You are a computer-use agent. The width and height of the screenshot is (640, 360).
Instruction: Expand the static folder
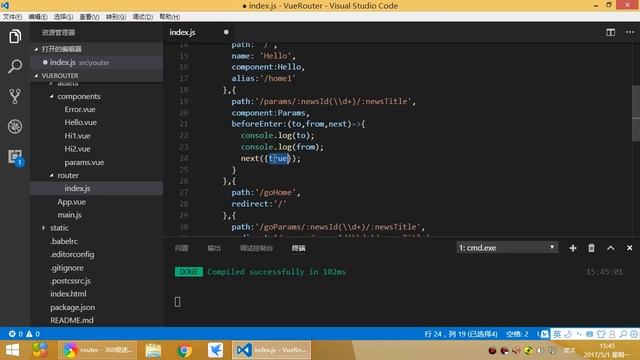pyautogui.click(x=44, y=228)
